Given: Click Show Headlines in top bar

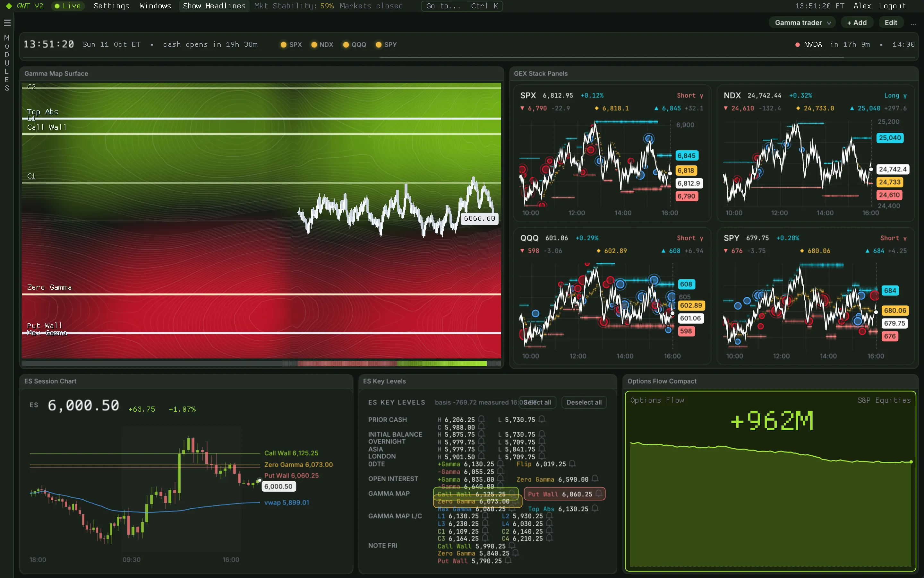Looking at the screenshot, I should point(214,6).
